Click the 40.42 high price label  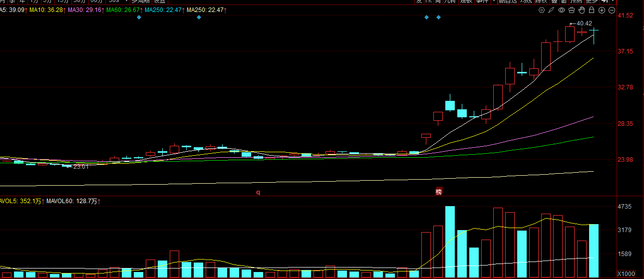(584, 23)
